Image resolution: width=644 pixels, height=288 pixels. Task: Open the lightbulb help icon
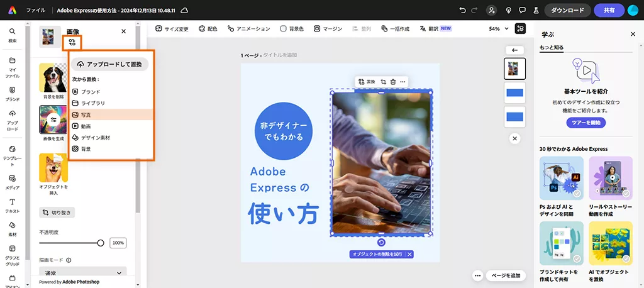508,10
